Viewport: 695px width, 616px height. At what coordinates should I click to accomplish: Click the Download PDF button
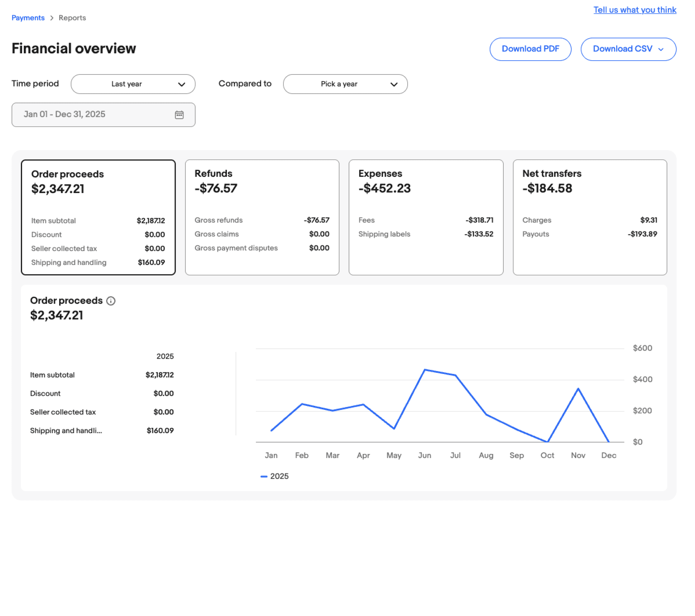(530, 49)
